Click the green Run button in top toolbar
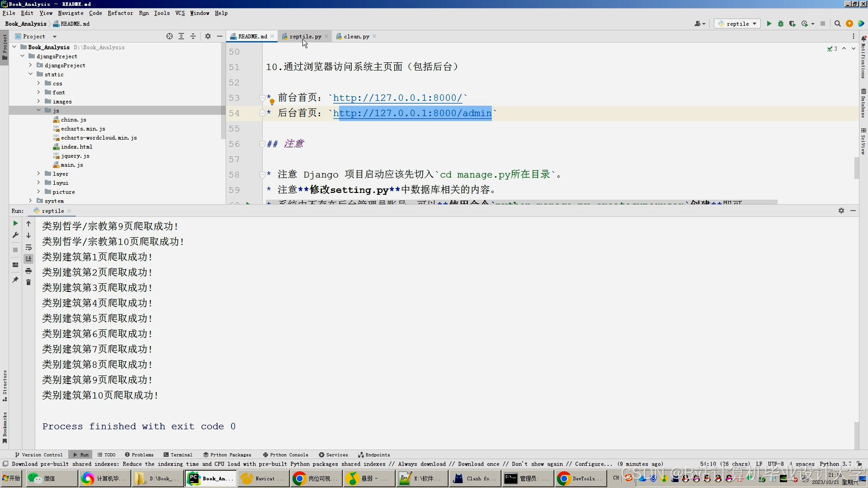 coord(769,23)
